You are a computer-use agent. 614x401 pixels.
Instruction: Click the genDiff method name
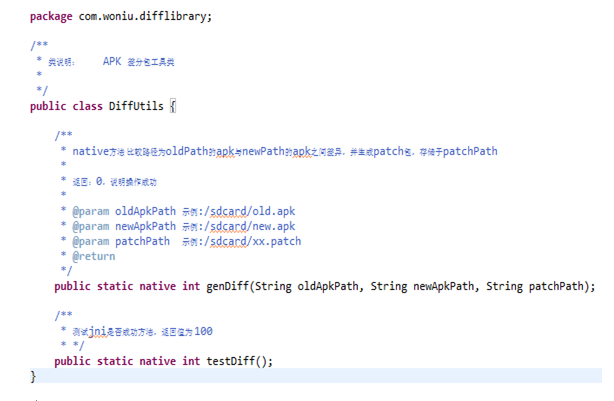click(x=229, y=286)
